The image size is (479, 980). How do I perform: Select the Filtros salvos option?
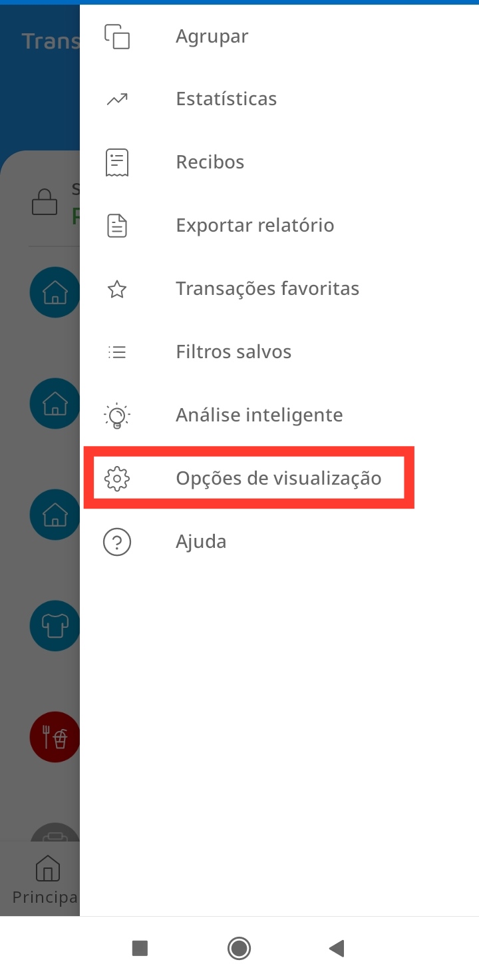pyautogui.click(x=234, y=352)
